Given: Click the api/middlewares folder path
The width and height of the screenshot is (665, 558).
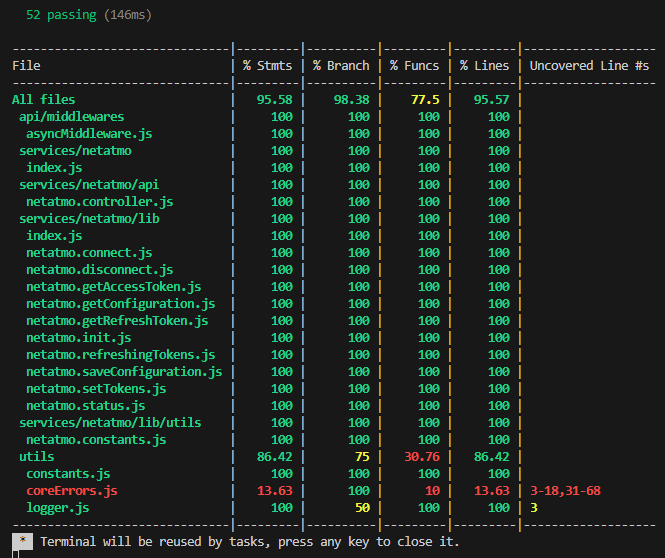Looking at the screenshot, I should (71, 117).
